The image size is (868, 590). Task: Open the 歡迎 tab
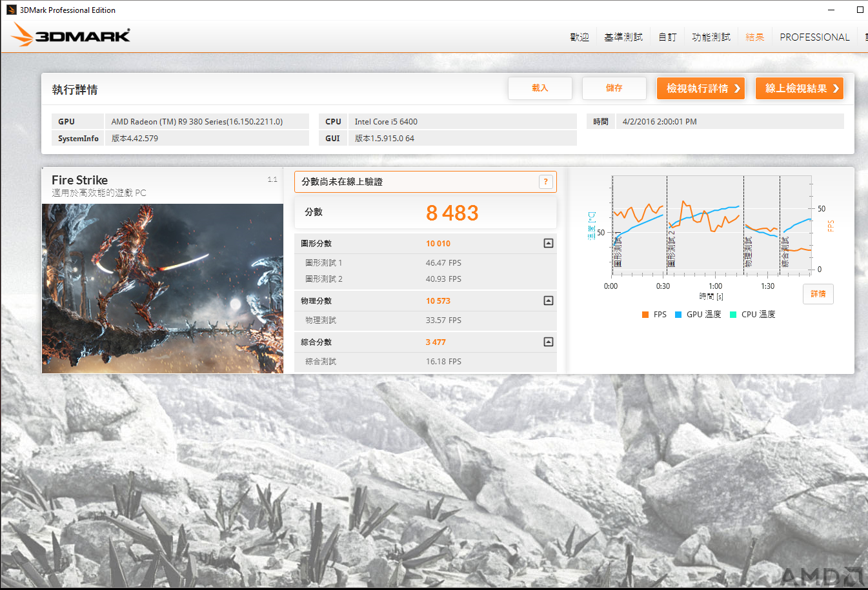(580, 37)
